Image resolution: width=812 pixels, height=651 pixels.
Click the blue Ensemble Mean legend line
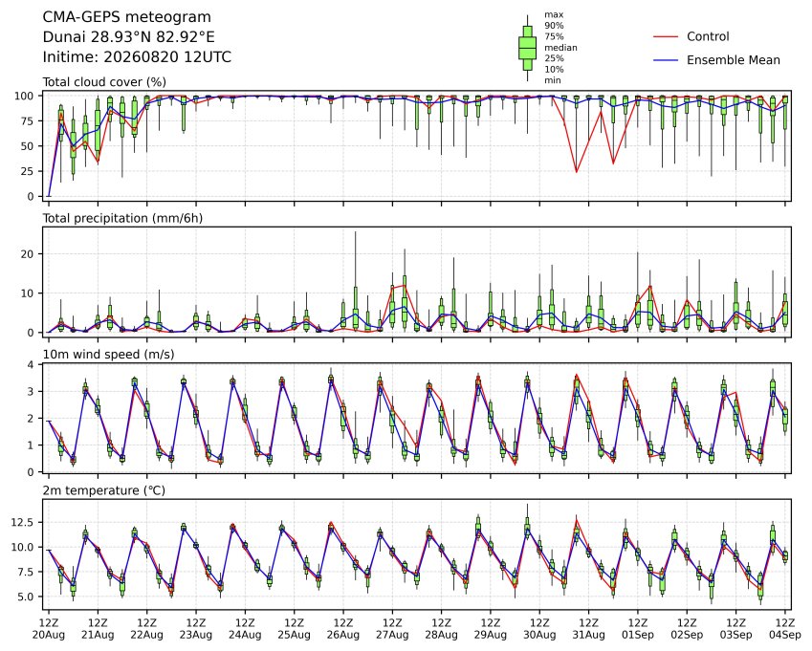[x=666, y=60]
